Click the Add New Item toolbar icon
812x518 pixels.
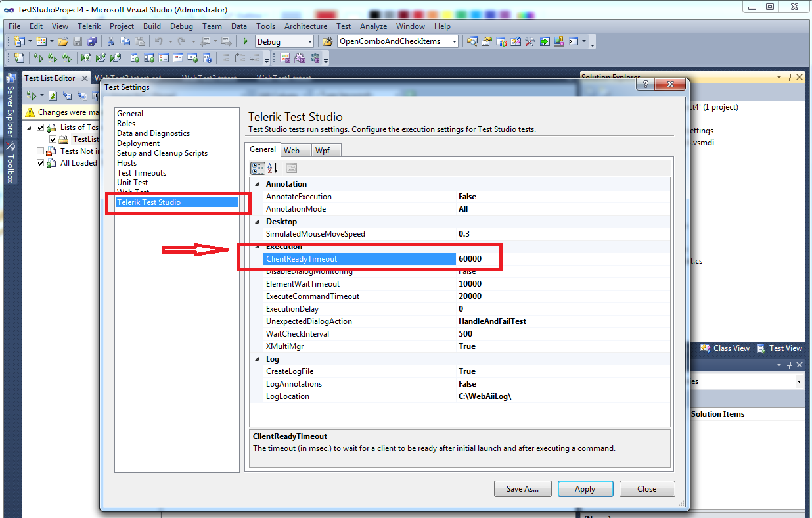[x=41, y=41]
